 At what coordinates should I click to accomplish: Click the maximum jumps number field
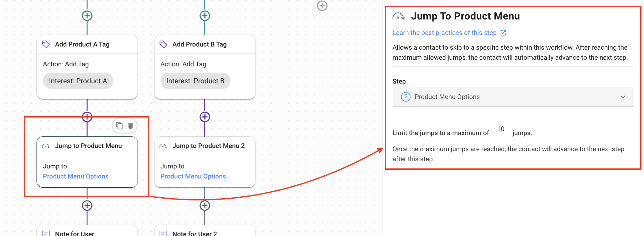(500, 129)
